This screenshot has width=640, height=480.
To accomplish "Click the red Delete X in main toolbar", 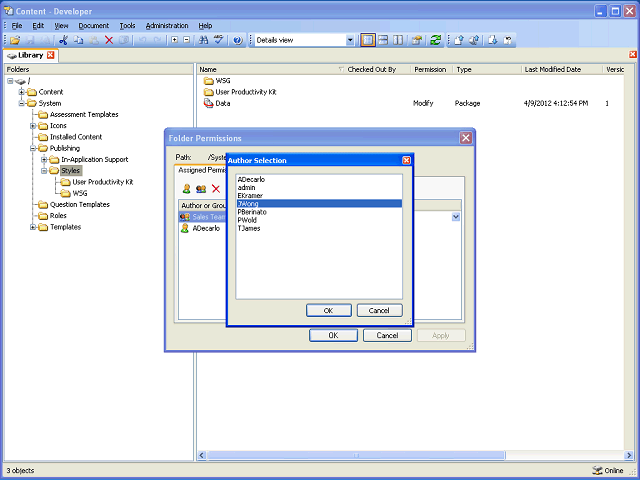I will coord(109,40).
